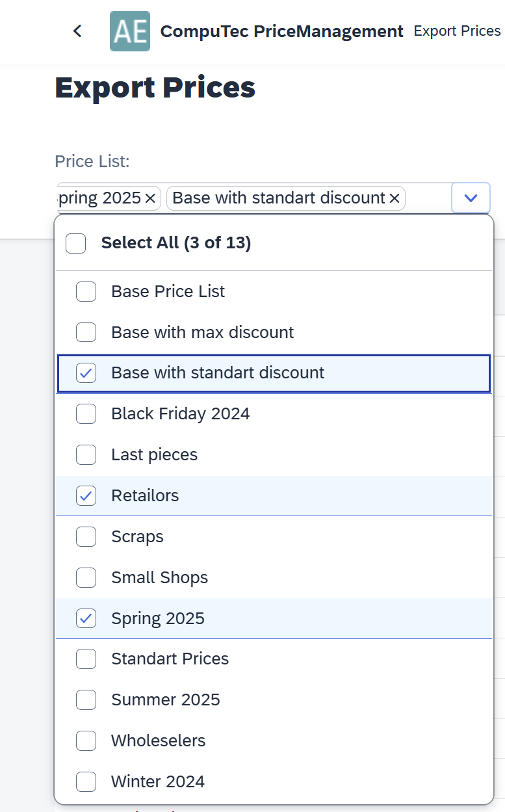Tick the Small Shops option
Viewport: 505px width, 812px height.
coord(86,578)
